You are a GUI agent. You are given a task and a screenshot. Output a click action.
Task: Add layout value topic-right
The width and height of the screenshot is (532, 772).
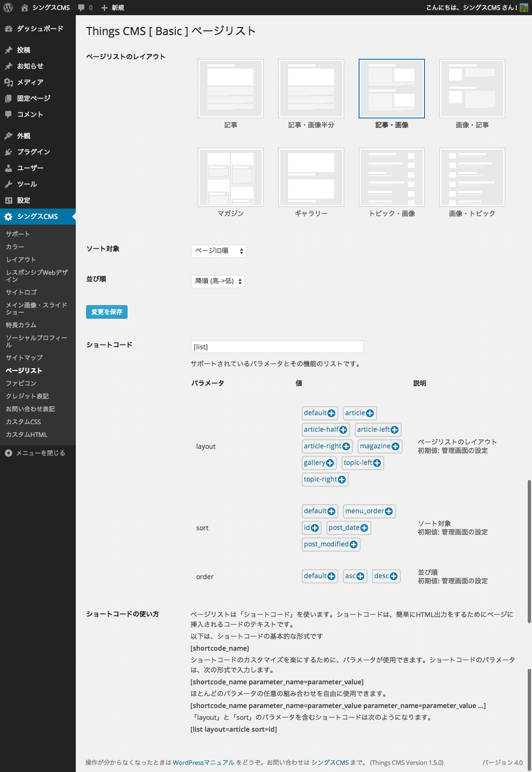click(325, 480)
